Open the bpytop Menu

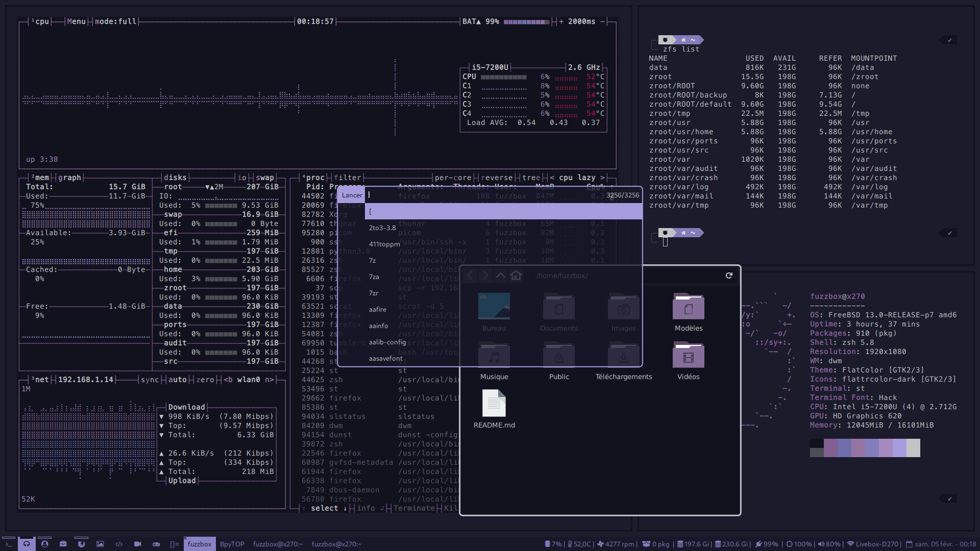(x=76, y=21)
